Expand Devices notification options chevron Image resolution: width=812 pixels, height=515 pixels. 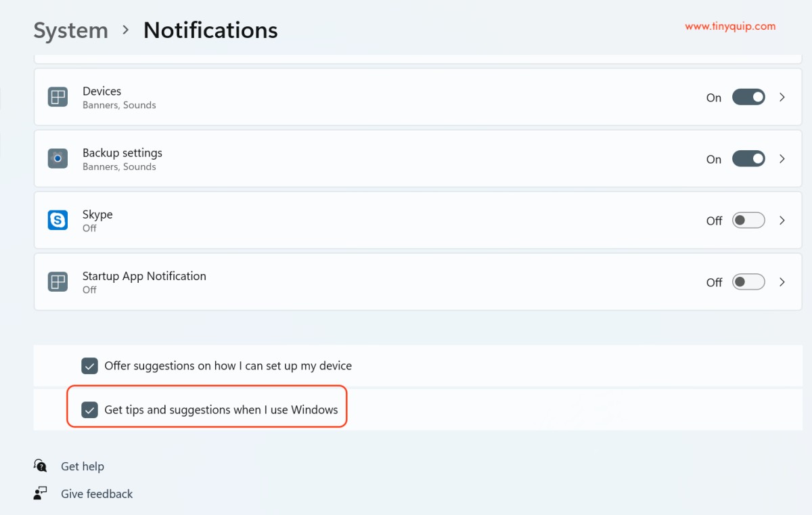click(x=782, y=97)
